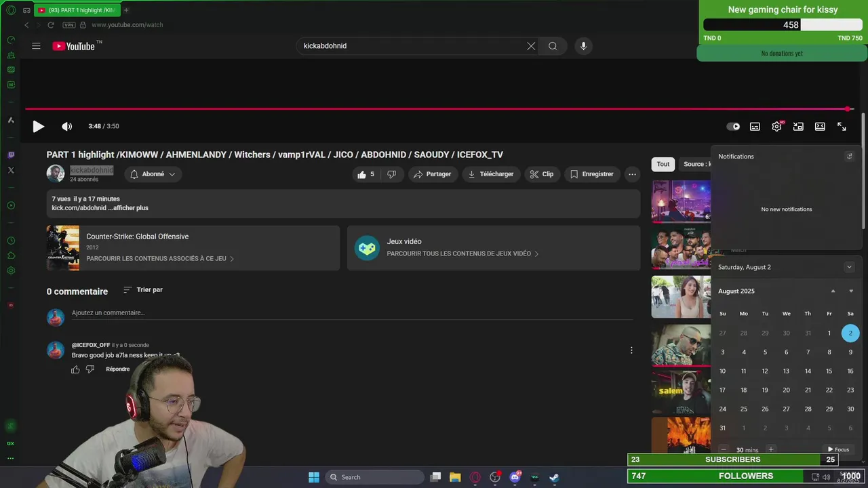The height and width of the screenshot is (488, 868).
Task: Go to next month in calendar
Action: [x=851, y=291]
